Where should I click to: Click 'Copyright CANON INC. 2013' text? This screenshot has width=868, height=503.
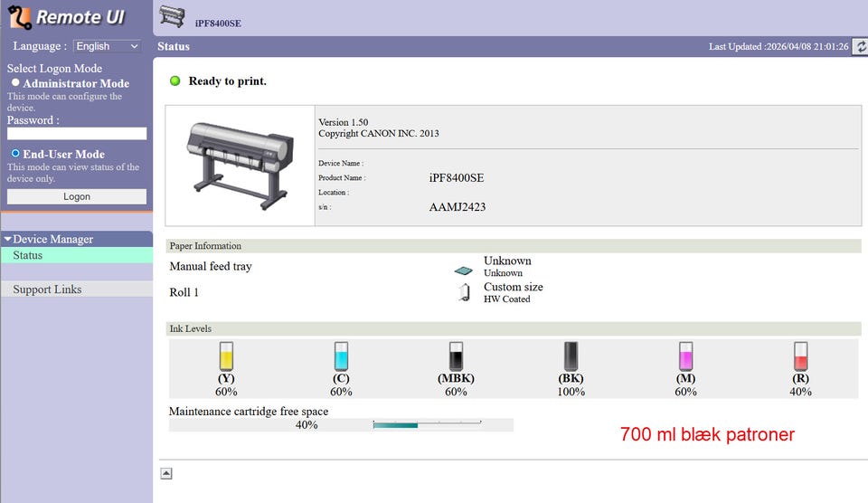tap(379, 134)
